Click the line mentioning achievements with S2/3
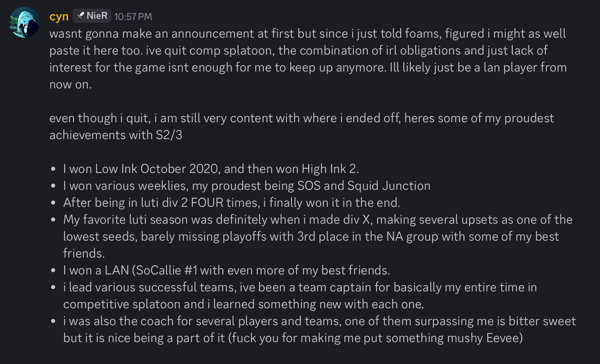The height and width of the screenshot is (364, 600). pos(115,135)
